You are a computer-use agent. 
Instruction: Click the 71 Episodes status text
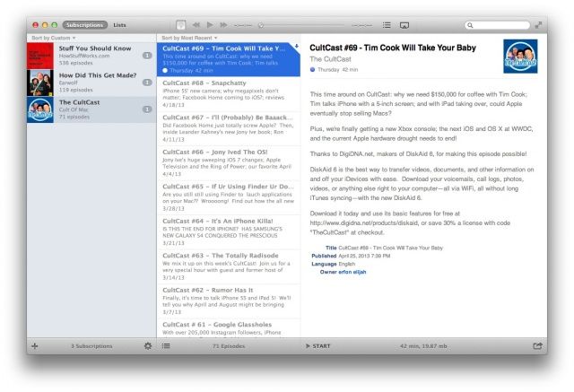click(229, 346)
